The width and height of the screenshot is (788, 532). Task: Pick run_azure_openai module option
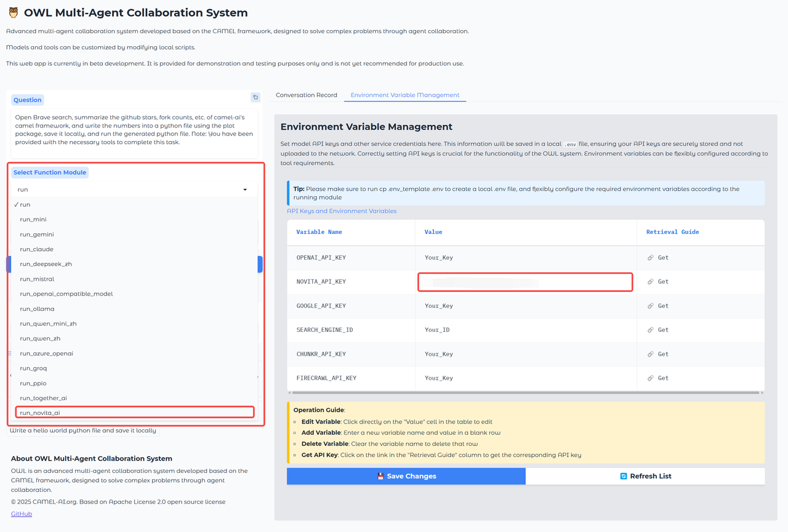[134, 353]
